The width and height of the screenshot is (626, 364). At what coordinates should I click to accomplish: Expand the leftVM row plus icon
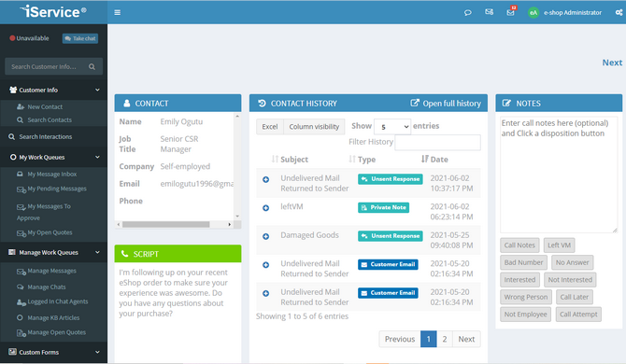(x=265, y=208)
